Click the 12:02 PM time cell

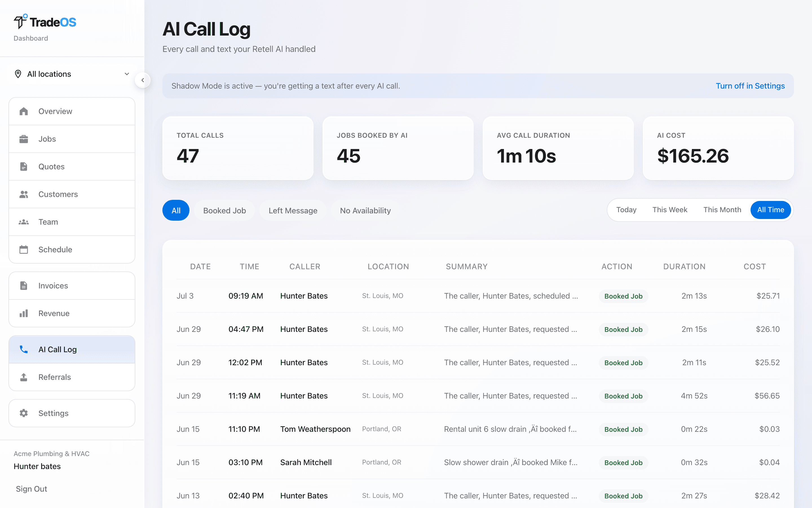pos(245,363)
